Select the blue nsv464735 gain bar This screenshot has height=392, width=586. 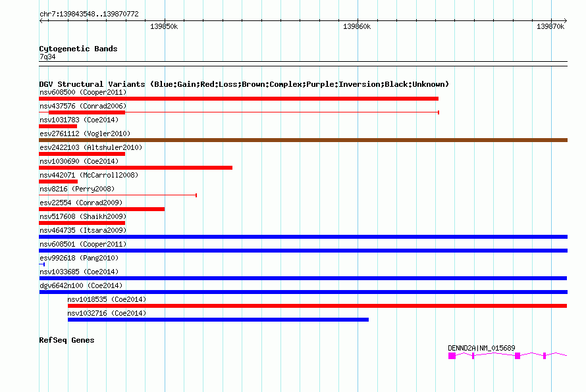pyautogui.click(x=303, y=237)
